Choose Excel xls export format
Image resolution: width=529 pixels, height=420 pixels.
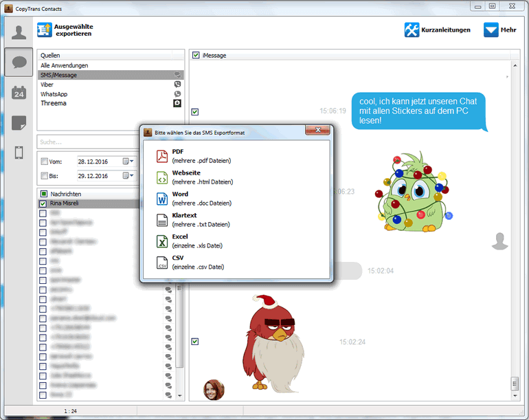pos(190,241)
